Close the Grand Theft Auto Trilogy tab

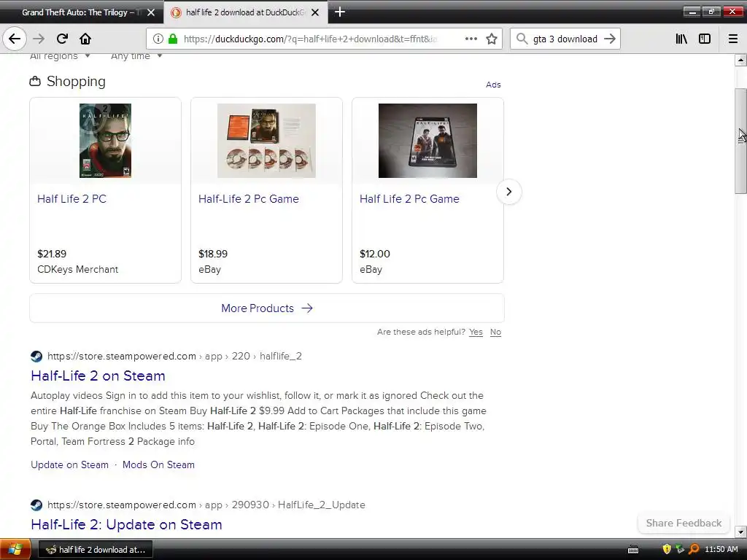151,12
